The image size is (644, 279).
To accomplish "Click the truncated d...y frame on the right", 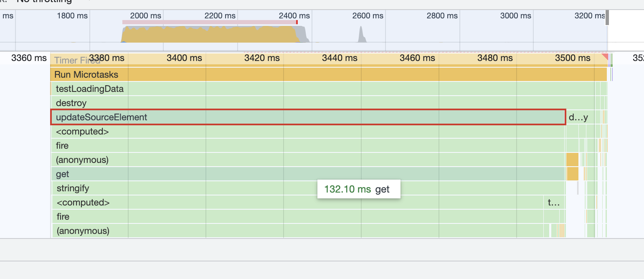I will point(579,117).
